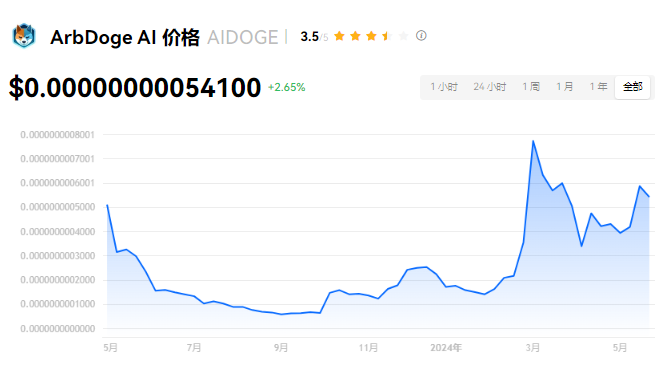The width and height of the screenshot is (658, 367).
Task: Select the 1年 time range
Action: point(598,87)
